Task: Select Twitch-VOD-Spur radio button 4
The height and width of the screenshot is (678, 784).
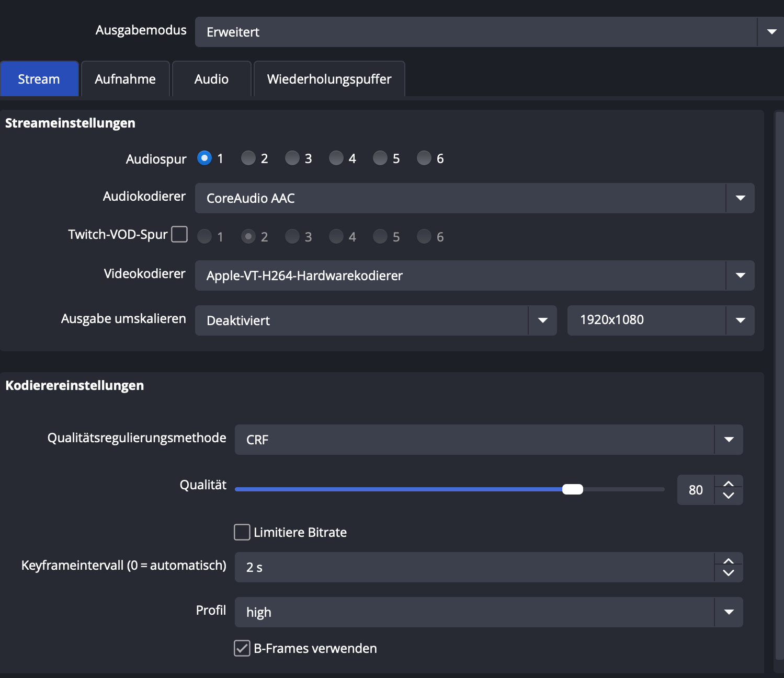Action: click(x=336, y=236)
